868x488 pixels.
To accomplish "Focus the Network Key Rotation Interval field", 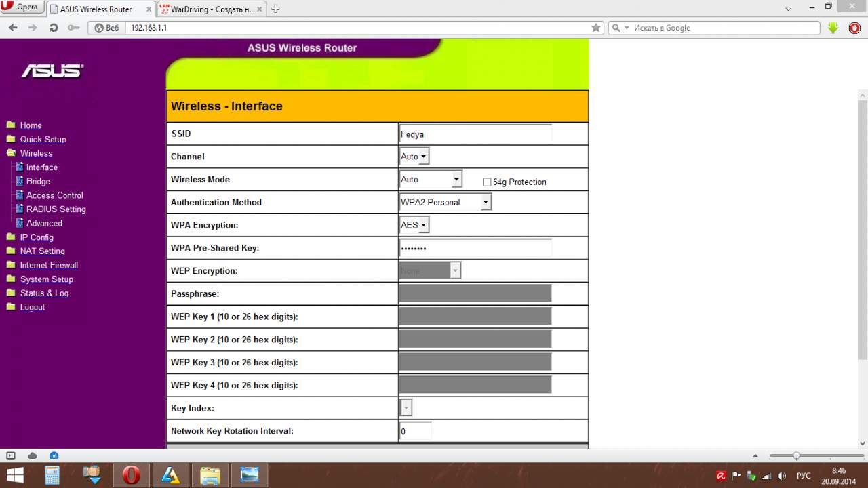I will click(x=415, y=431).
